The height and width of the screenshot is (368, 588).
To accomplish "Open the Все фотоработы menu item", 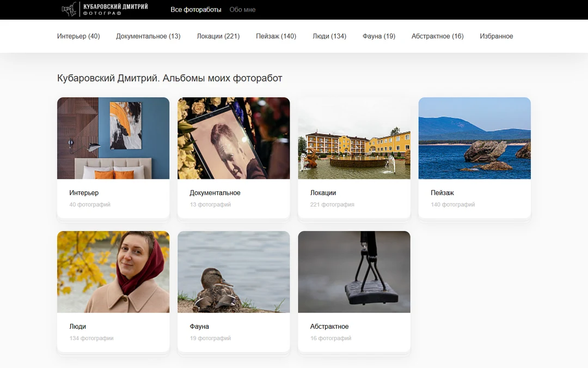I will click(x=196, y=10).
